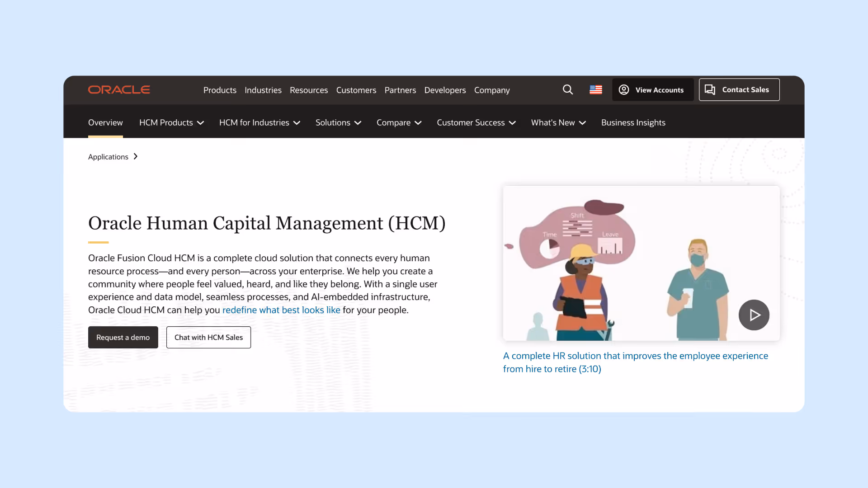The width and height of the screenshot is (868, 488).
Task: Open the 'A complete HR solution' video link
Action: coord(635,362)
